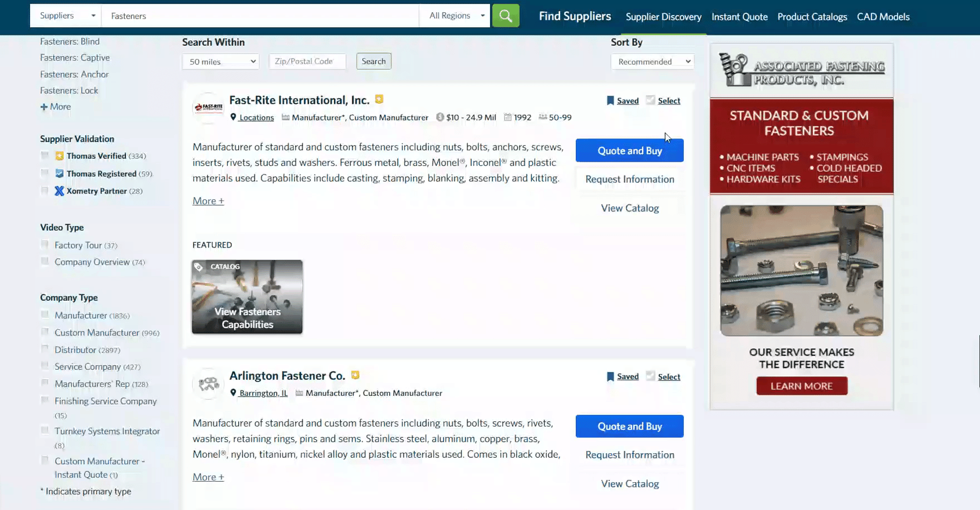The image size is (980, 510).
Task: Check the Company Overview video type
Action: (45, 261)
